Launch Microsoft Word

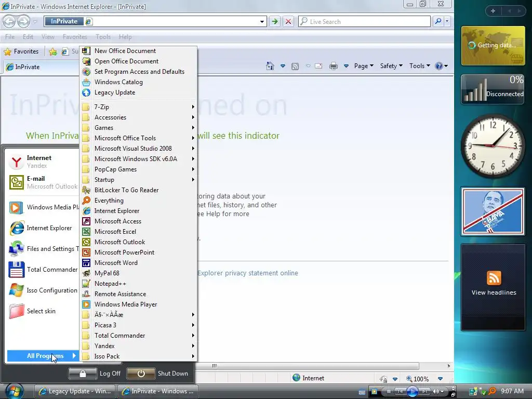tap(138, 263)
